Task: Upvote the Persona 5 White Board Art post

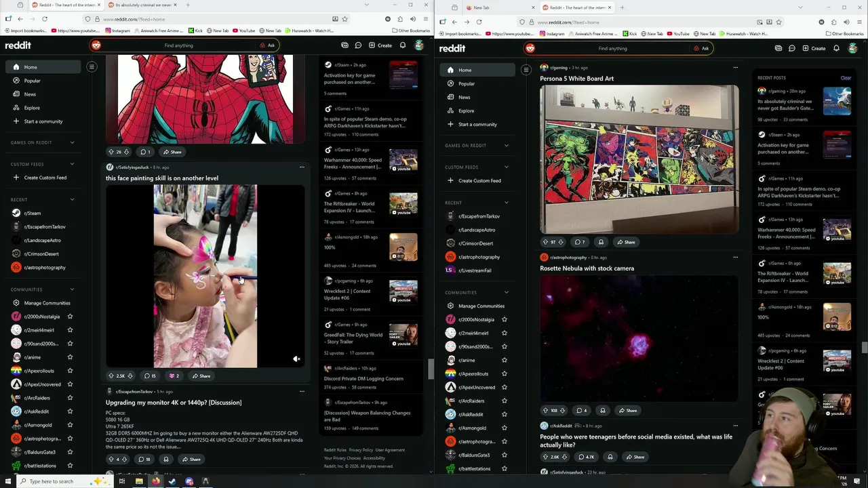Action: coord(545,242)
